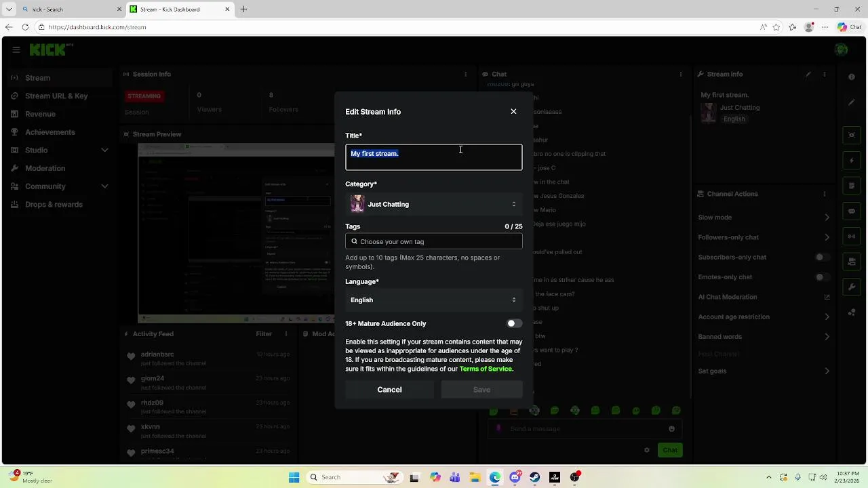Click the Choose your own tag field
Screen dimensions: 868x488
click(x=434, y=241)
